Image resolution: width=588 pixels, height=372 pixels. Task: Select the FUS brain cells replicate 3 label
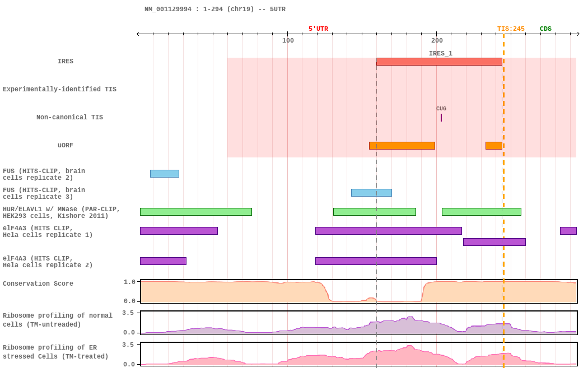(44, 193)
